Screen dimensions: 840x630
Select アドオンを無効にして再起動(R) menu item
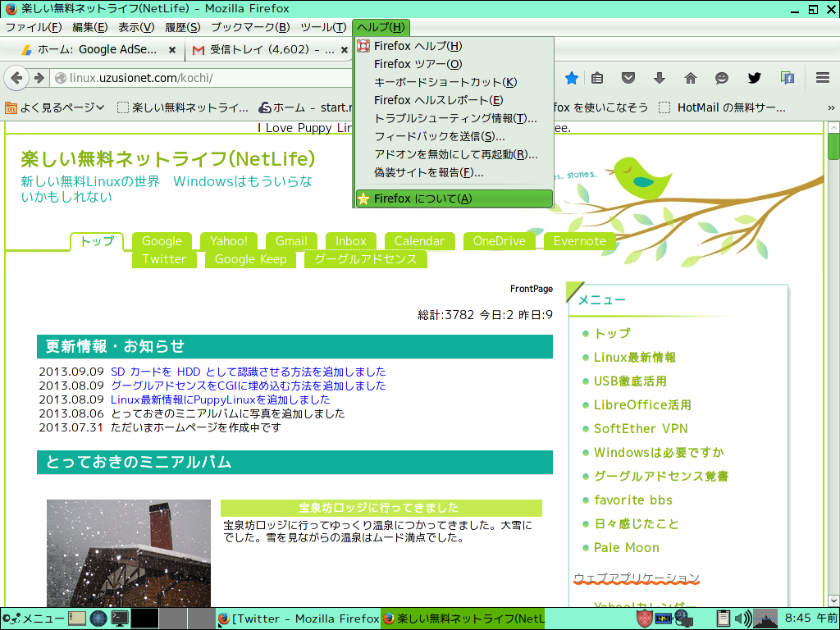click(x=454, y=154)
